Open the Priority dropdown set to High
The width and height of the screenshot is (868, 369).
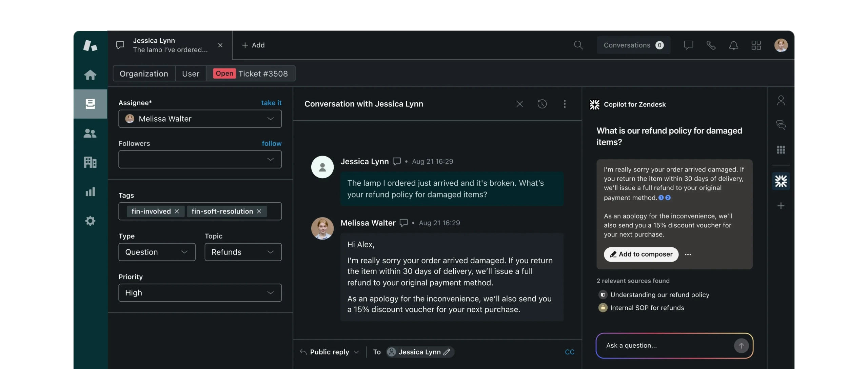click(x=200, y=292)
